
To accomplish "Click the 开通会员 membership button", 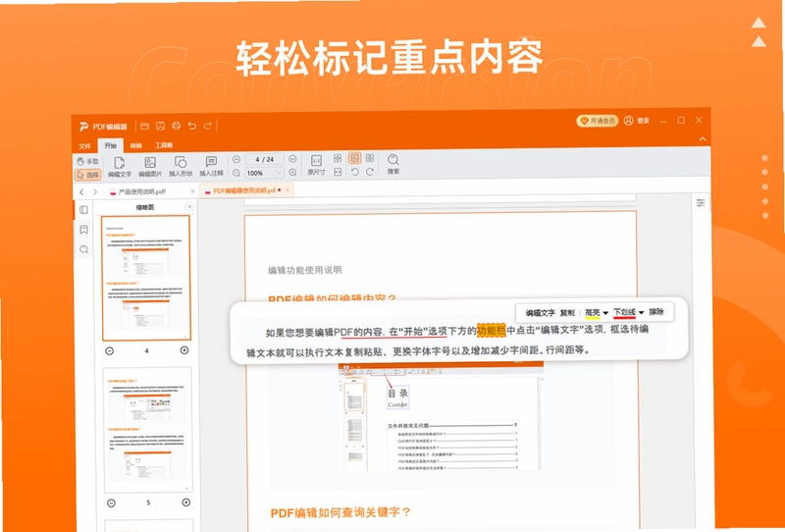I will (597, 121).
